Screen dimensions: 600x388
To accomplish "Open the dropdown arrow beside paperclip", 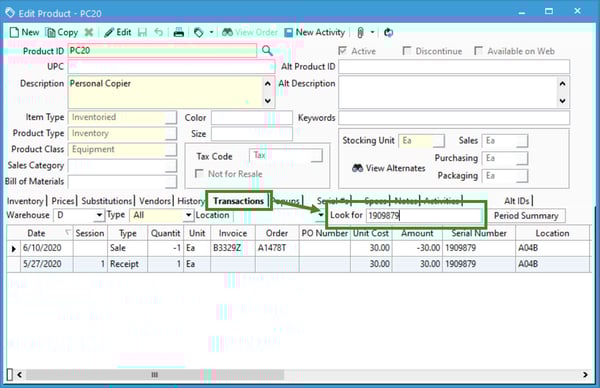I will tap(372, 33).
